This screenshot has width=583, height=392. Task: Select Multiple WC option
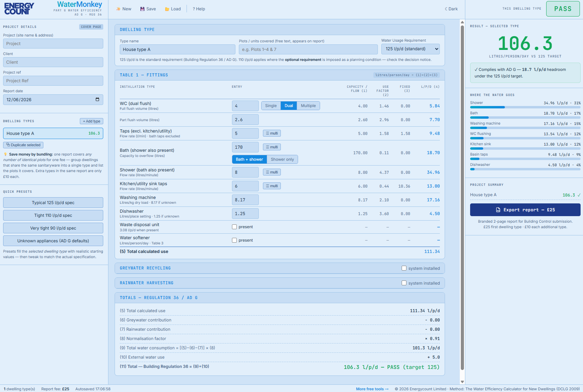coord(308,106)
